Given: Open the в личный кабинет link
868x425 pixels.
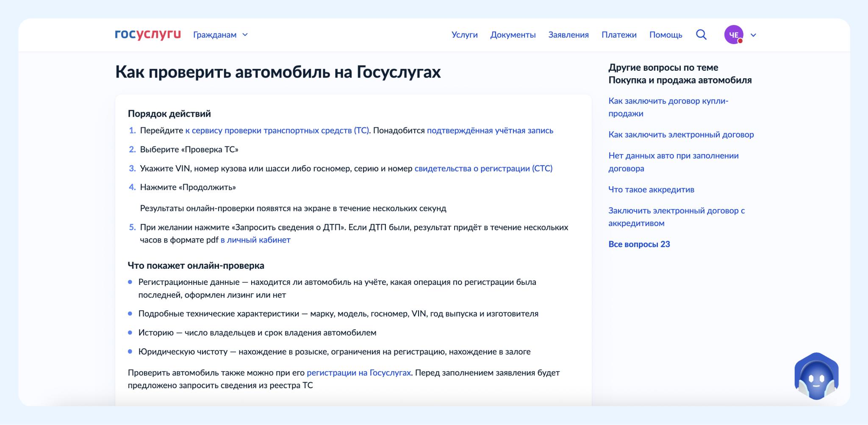Looking at the screenshot, I should tap(255, 240).
